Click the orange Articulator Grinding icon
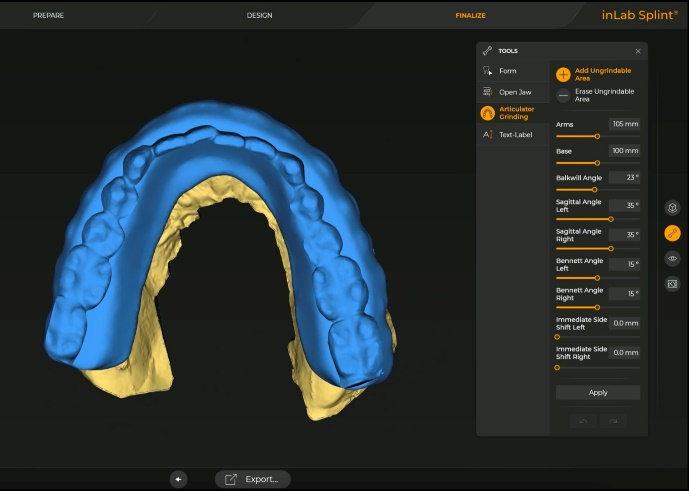This screenshot has width=689, height=491. tap(487, 113)
